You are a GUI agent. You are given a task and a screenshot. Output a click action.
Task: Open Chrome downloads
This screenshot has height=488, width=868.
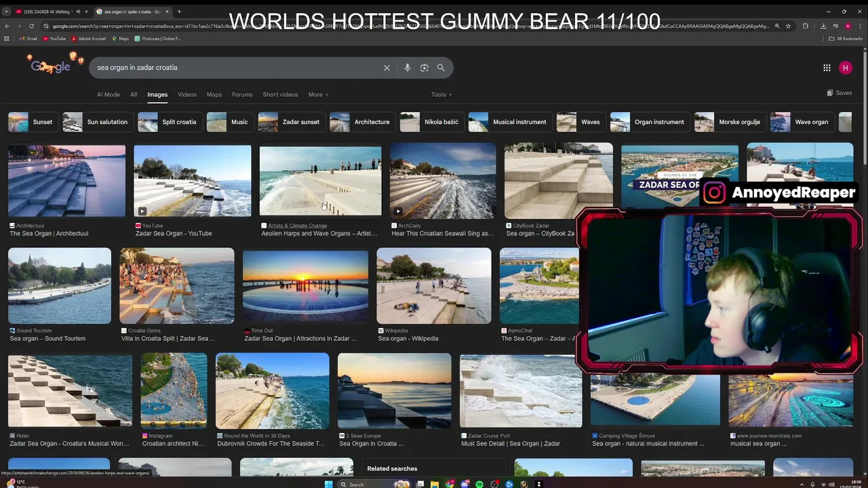pos(823,26)
